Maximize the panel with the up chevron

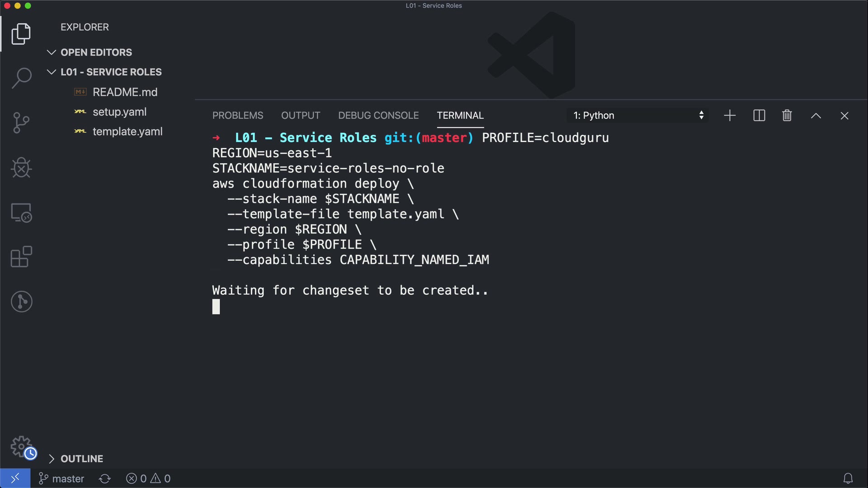point(816,116)
